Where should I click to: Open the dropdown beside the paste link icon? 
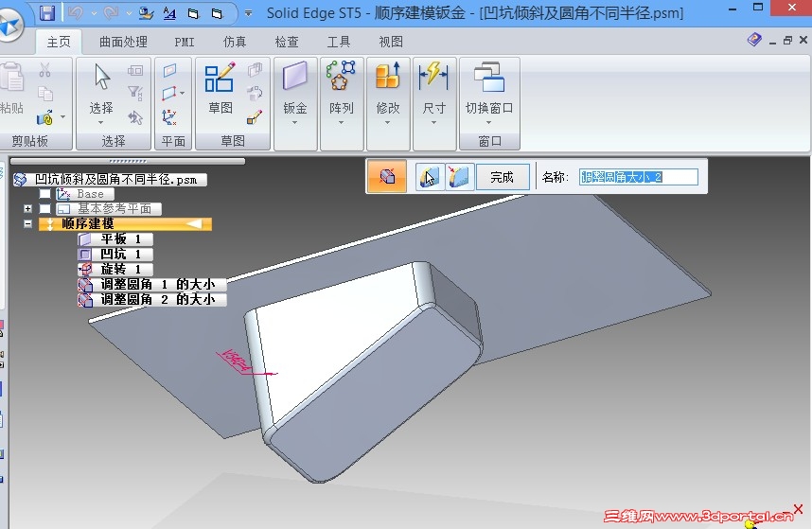(62, 117)
